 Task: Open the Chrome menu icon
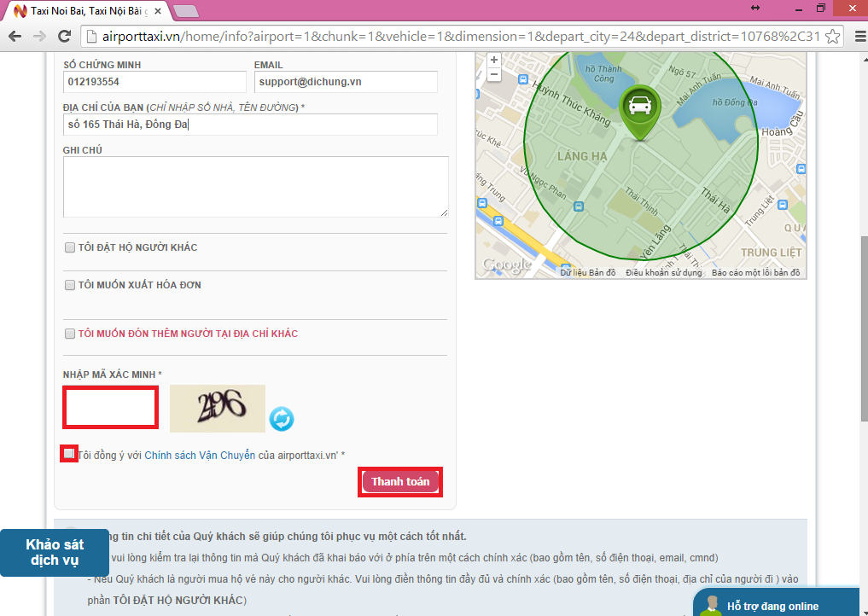pos(853,37)
